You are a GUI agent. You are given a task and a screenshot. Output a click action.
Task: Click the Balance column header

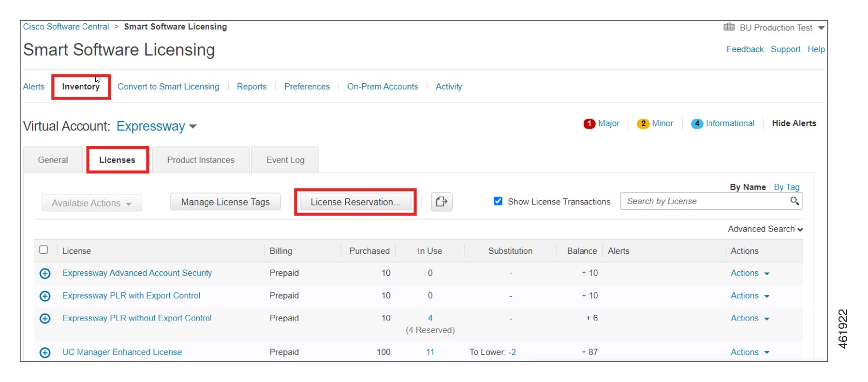(x=582, y=251)
